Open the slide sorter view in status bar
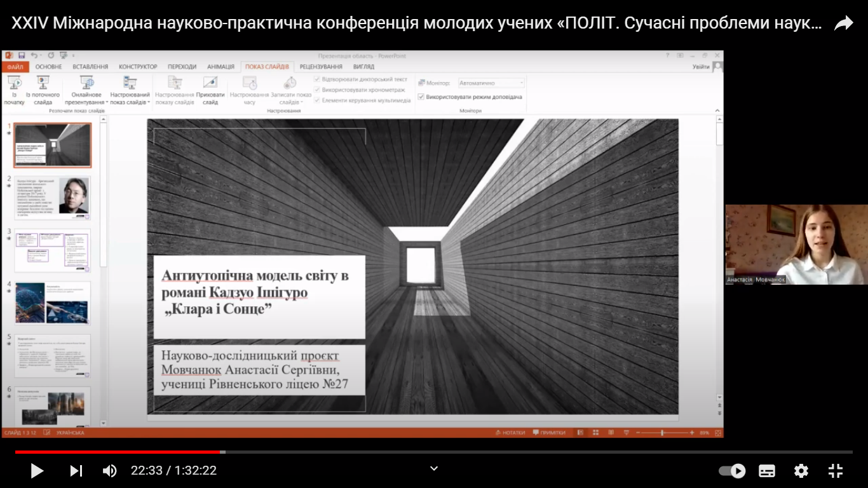The height and width of the screenshot is (488, 868). tap(595, 433)
